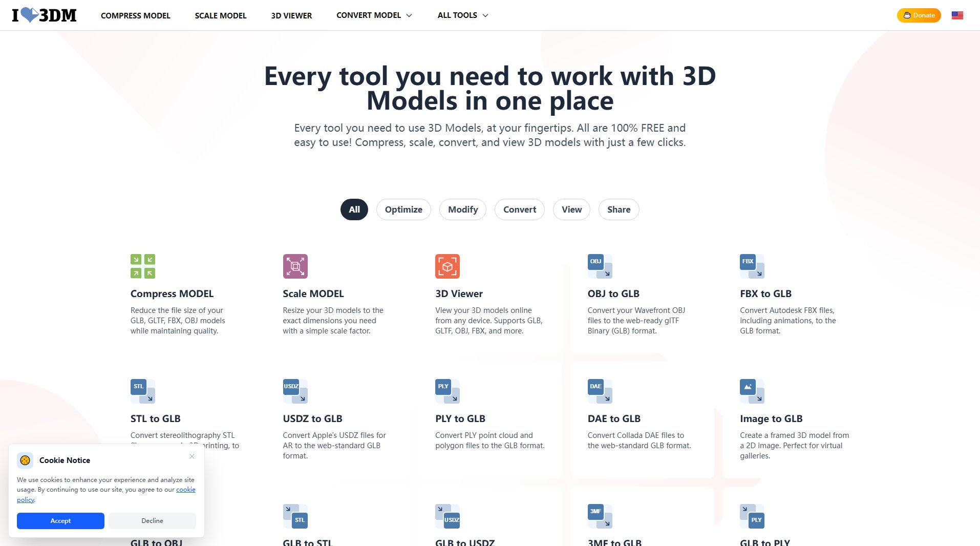980x546 pixels.
Task: Open the US flag language selector
Action: click(957, 15)
